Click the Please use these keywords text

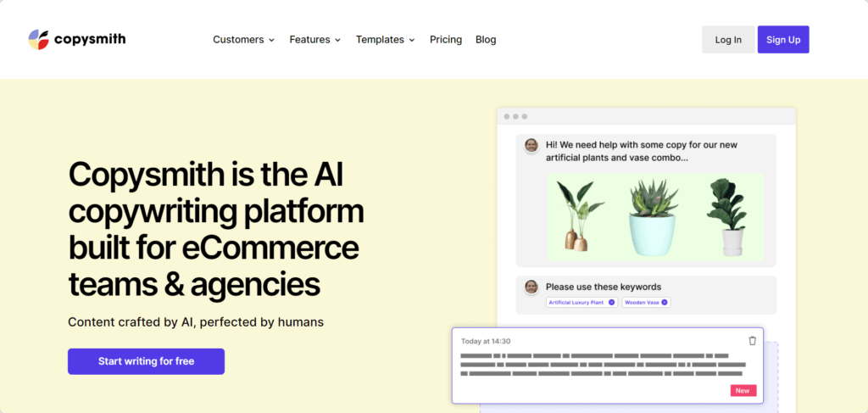(x=604, y=287)
